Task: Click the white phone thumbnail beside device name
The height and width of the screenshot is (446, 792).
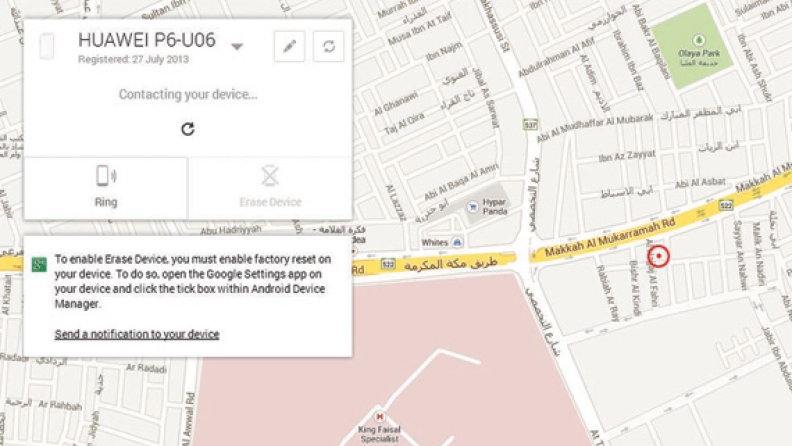Action: (47, 46)
